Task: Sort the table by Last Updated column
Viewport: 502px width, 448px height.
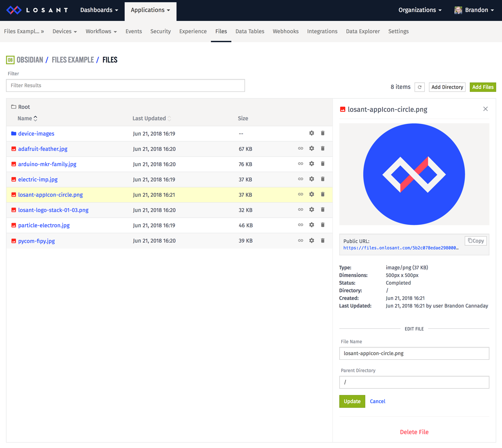Action: (152, 118)
